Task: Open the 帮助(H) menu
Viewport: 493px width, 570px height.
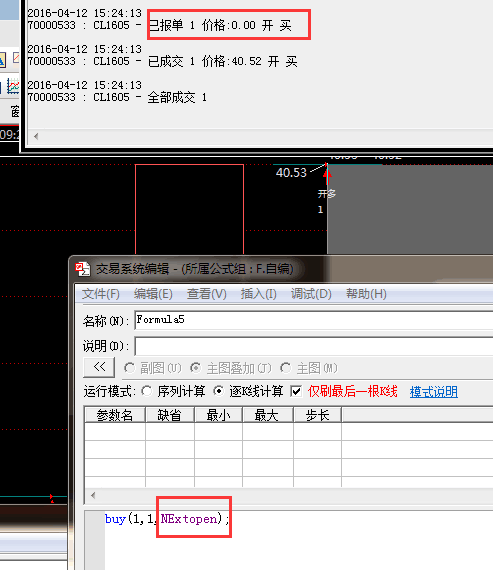Action: tap(366, 294)
